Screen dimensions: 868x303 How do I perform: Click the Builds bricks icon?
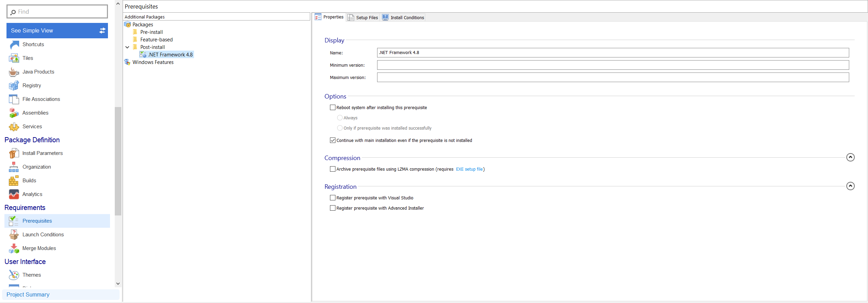click(x=14, y=181)
